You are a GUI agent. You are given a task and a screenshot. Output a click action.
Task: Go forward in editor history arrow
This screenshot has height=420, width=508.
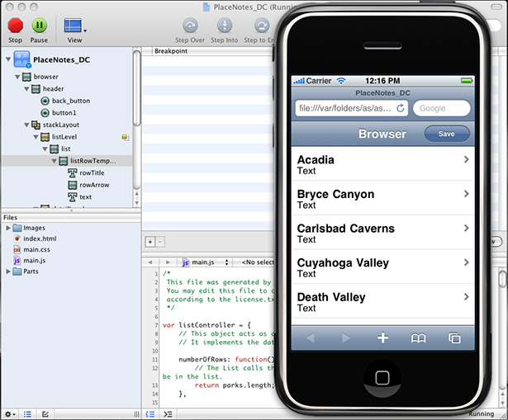tap(168, 262)
